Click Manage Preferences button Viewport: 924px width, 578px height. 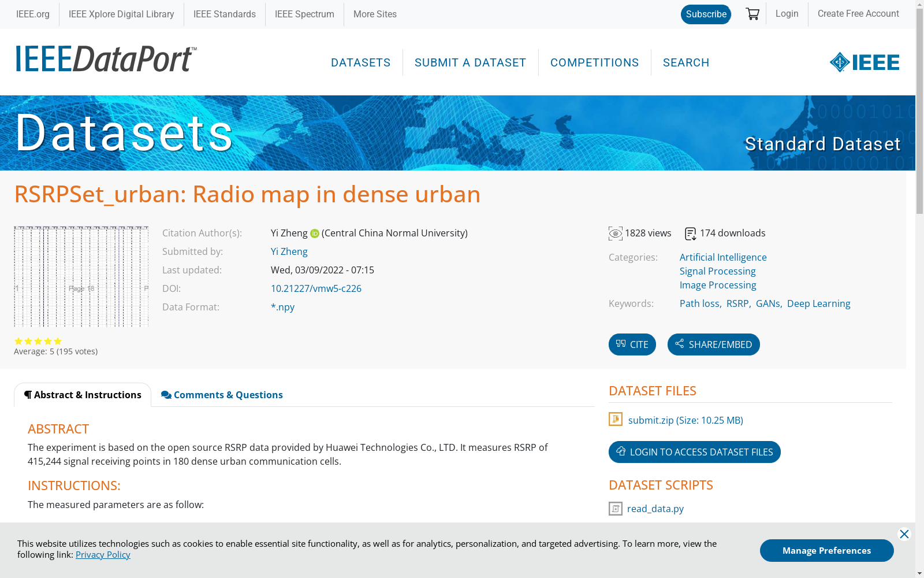pos(827,551)
